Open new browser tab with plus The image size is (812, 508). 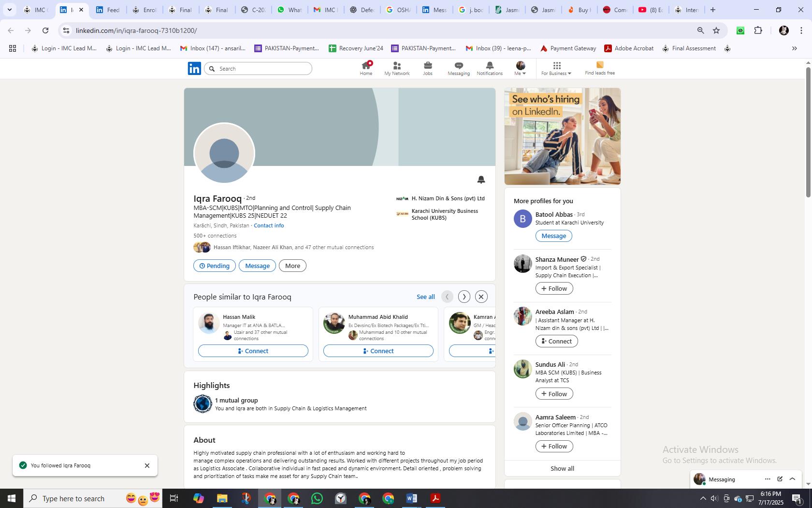[x=712, y=10]
